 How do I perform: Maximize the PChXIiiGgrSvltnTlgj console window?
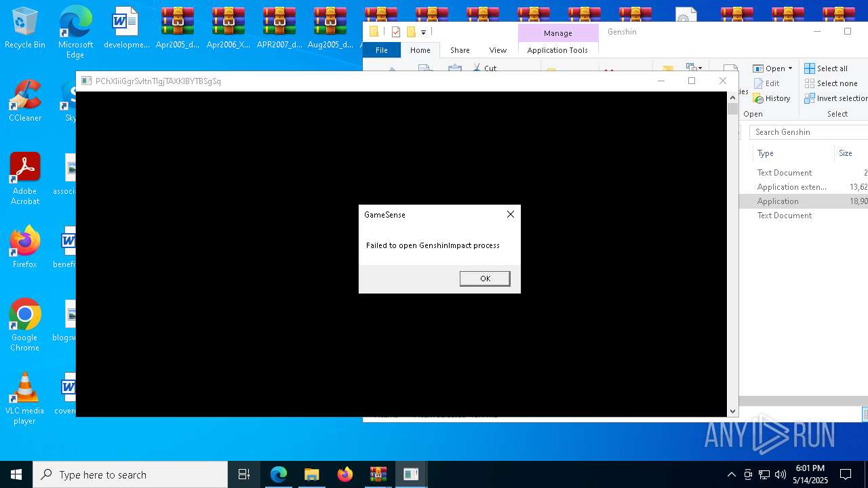692,81
